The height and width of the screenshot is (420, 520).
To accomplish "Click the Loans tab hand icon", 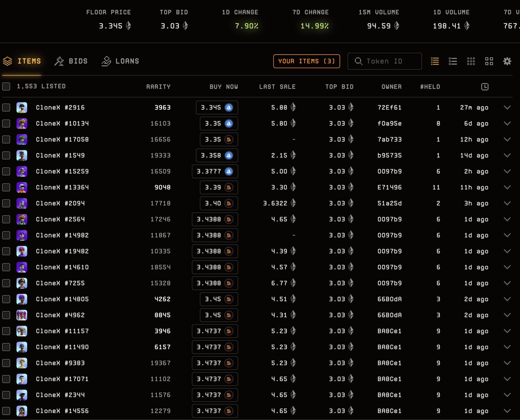I will click(x=106, y=61).
